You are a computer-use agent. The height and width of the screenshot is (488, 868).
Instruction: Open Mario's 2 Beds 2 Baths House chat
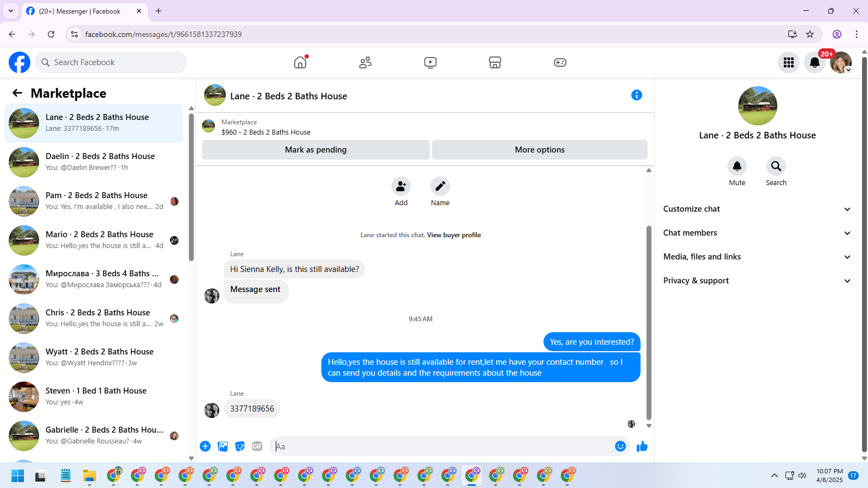point(94,240)
